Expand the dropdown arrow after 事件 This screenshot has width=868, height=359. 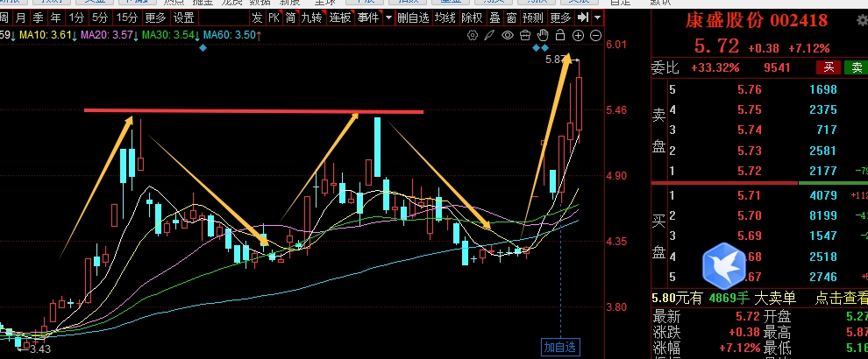388,18
